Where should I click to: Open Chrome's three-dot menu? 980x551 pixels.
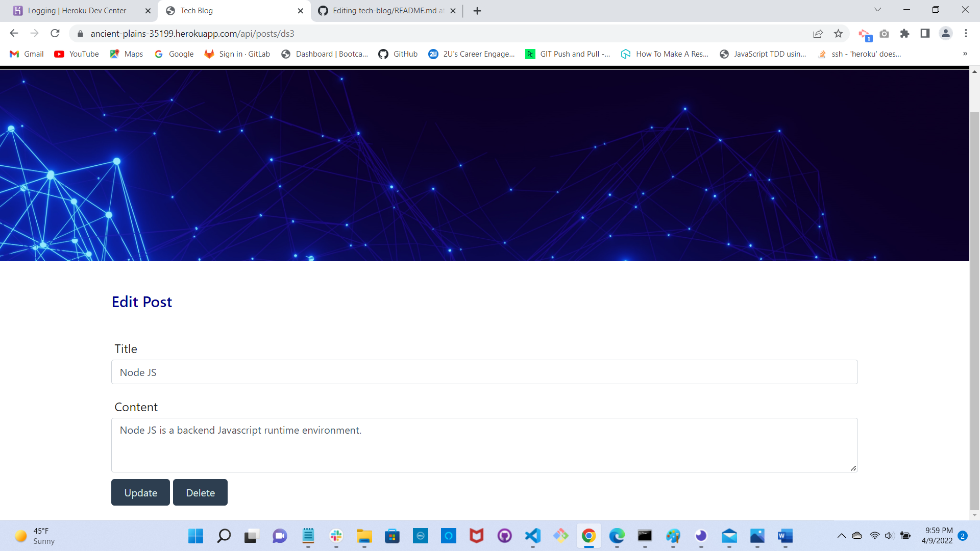(966, 34)
